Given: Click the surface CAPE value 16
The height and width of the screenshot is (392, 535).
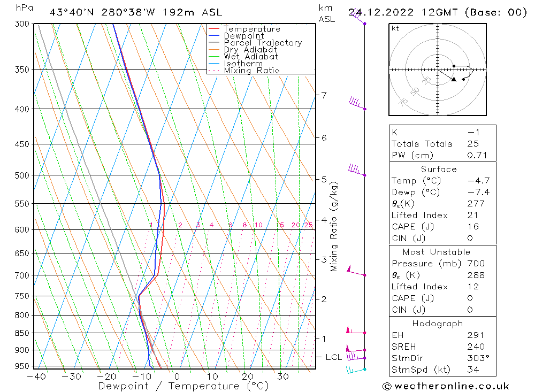Looking at the screenshot, I should click(473, 227).
